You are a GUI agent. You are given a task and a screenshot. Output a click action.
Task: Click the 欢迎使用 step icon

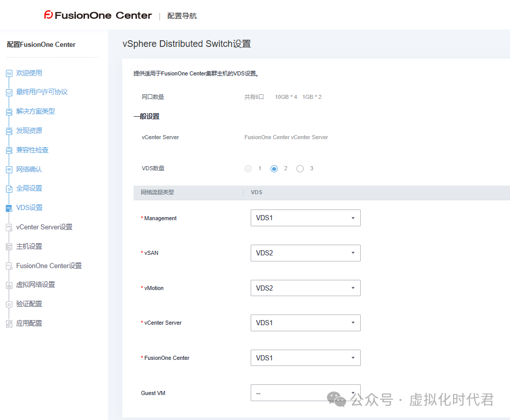click(x=9, y=73)
